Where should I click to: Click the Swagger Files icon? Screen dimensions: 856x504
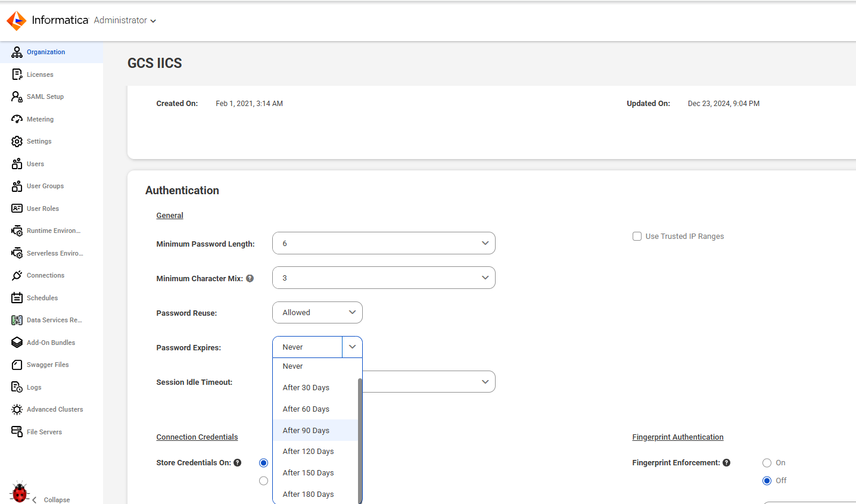tap(17, 365)
